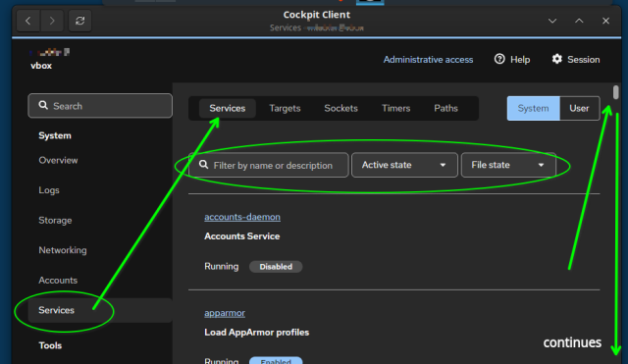Open the Active state dropdown
Screen dimensions: 628x364
pyautogui.click(x=404, y=165)
